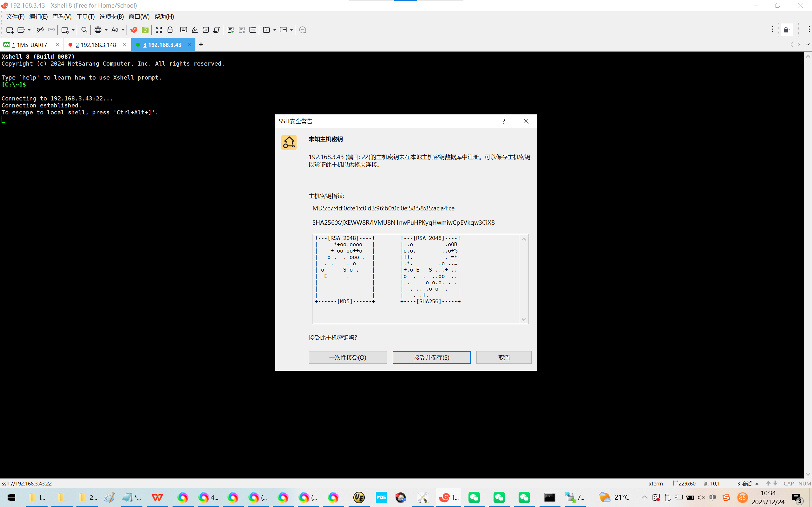Expand the Open session dropdown arrow

29,30
